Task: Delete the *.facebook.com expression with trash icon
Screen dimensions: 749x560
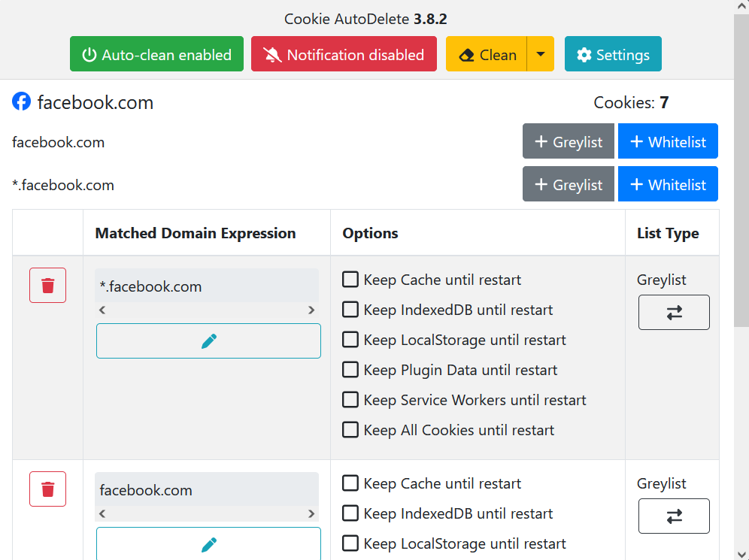Action: pos(48,286)
